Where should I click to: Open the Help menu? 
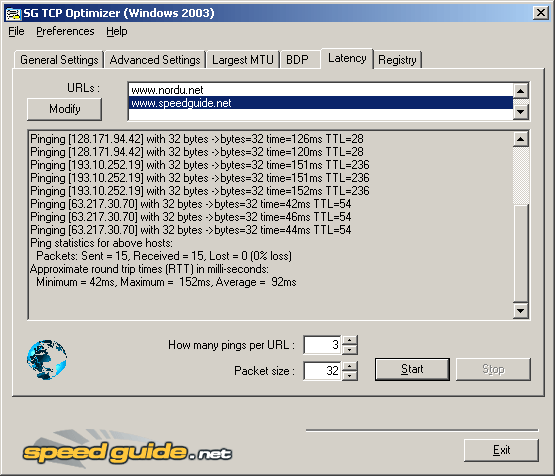[117, 31]
